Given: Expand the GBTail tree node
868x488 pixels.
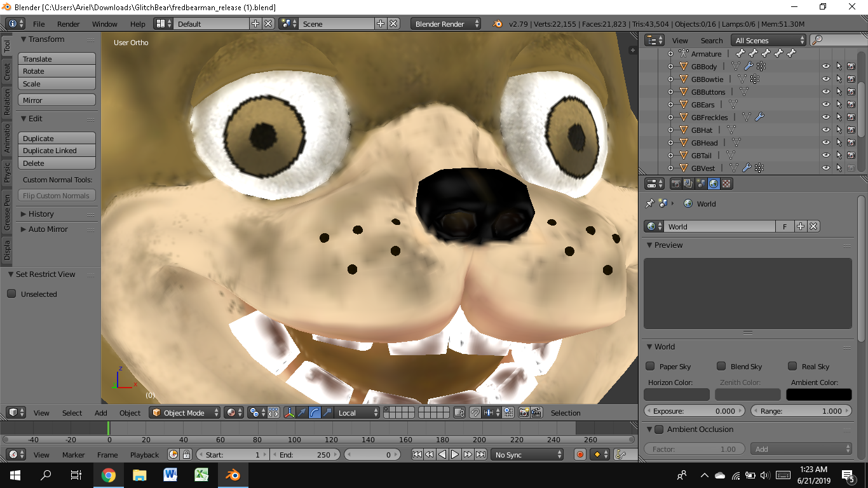Looking at the screenshot, I should click(670, 156).
